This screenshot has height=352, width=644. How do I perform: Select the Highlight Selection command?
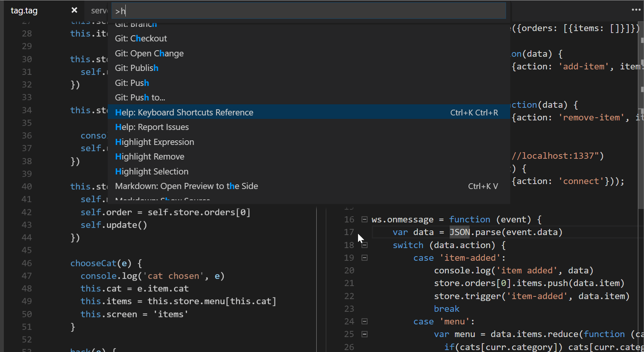151,171
